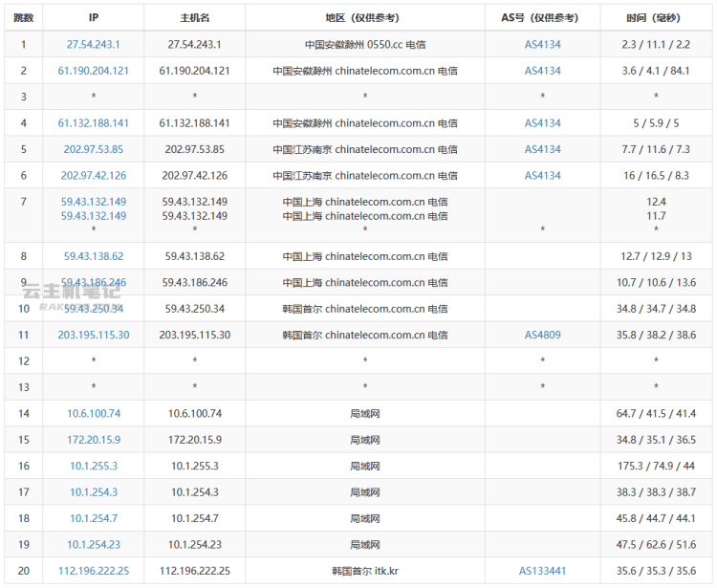Viewport: 717px width, 588px height.
Task: Select time value 5 / 5.9 / 5
Action: coord(656,123)
